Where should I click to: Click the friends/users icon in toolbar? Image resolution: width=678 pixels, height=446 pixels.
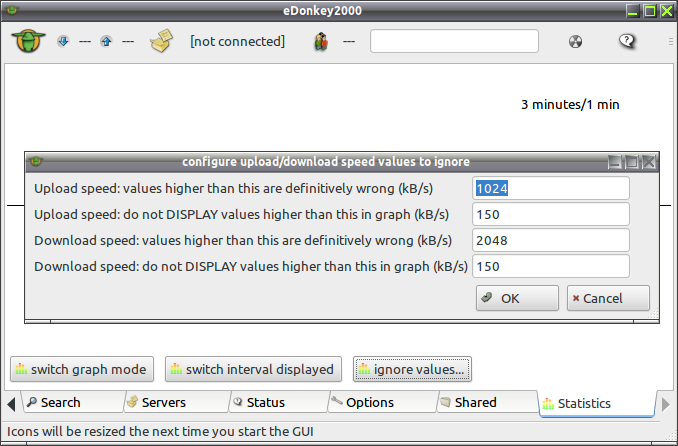[x=321, y=42]
